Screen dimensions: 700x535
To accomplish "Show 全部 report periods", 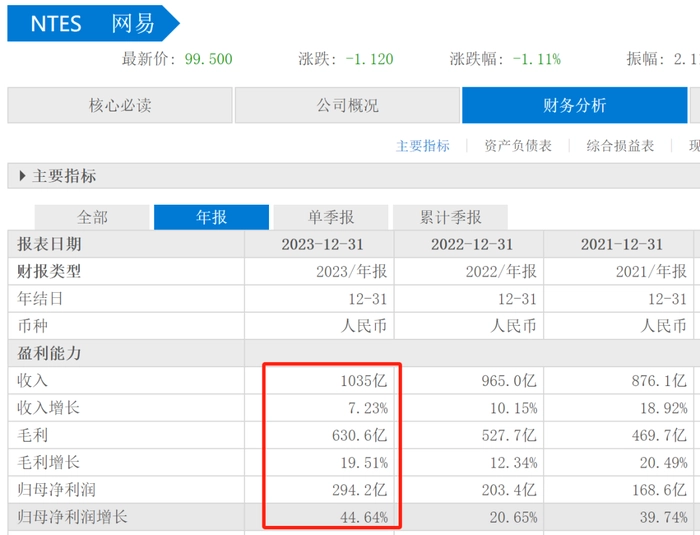I will [x=92, y=217].
